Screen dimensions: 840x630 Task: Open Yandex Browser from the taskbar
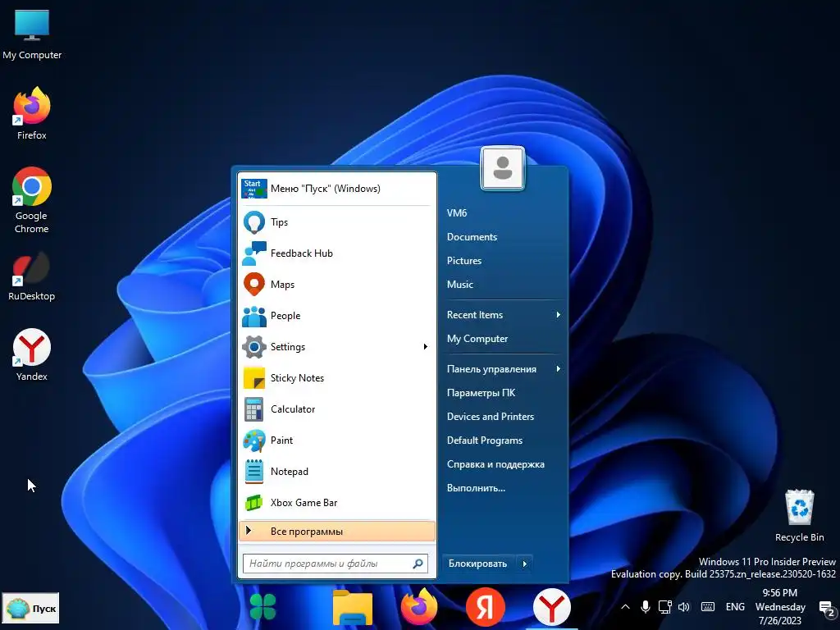click(552, 607)
